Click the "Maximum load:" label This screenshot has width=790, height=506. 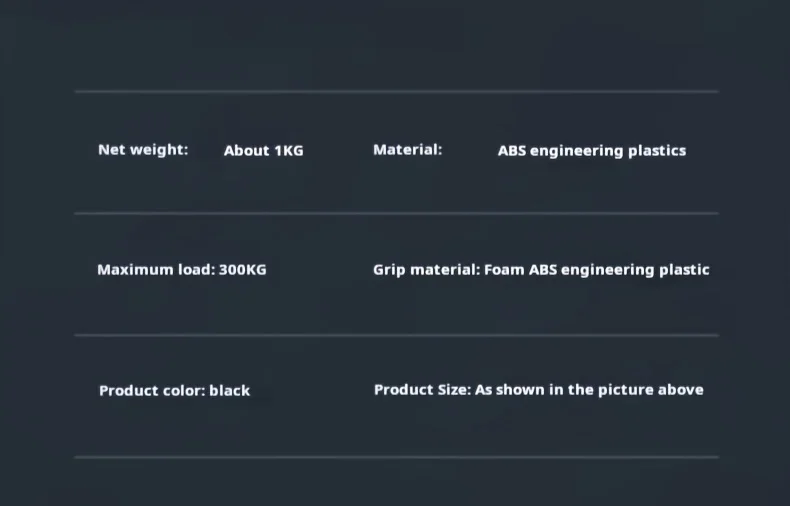(x=156, y=270)
